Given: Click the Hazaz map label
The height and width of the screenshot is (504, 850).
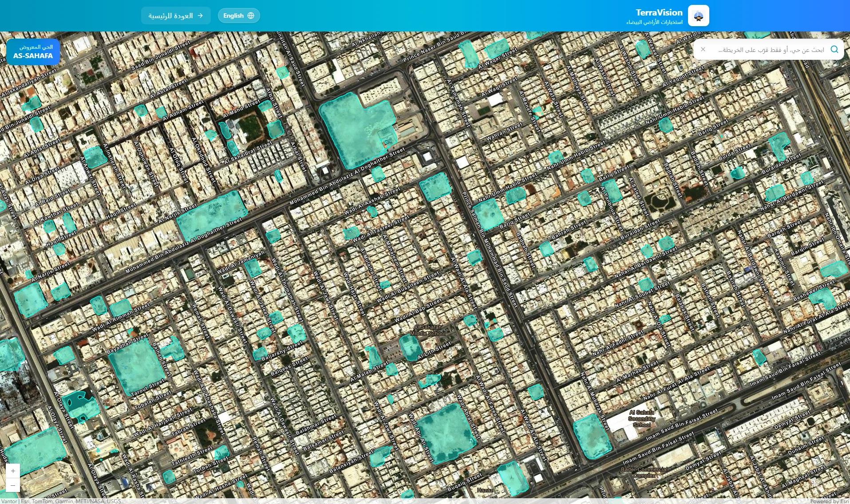Looking at the screenshot, I should (485, 490).
